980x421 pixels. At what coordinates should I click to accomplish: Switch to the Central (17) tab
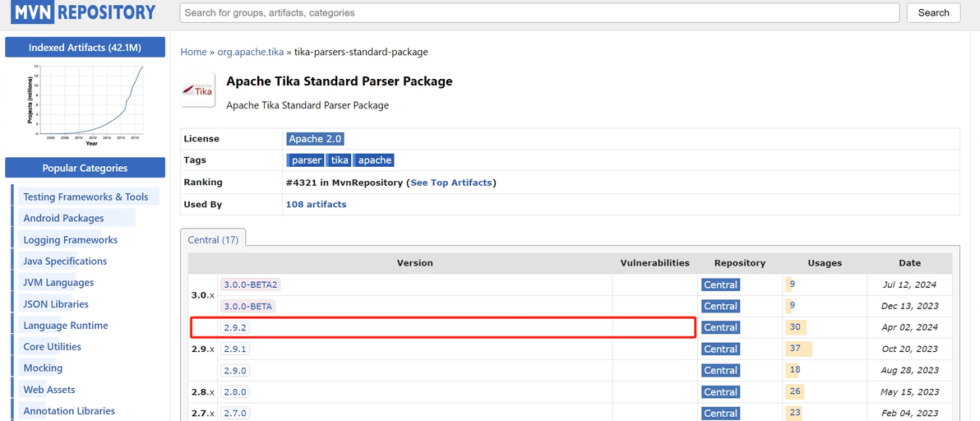point(213,240)
